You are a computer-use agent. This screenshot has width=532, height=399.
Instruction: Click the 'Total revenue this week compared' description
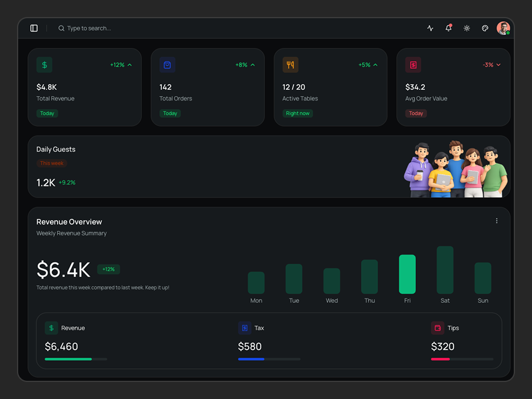pyautogui.click(x=103, y=288)
